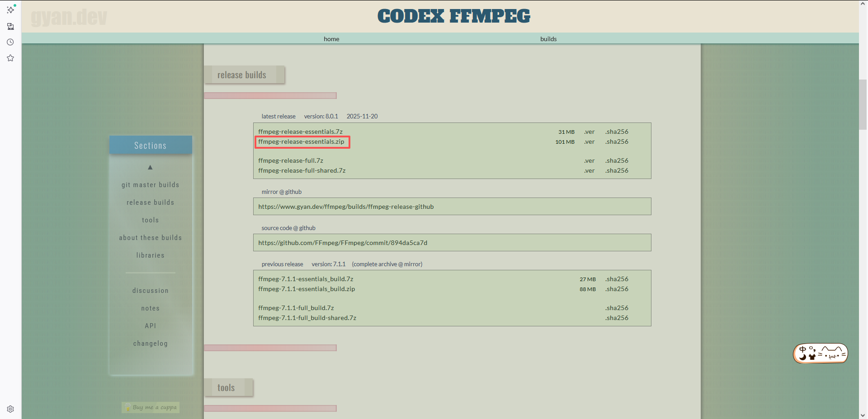868x419 pixels.
Task: Jump to tools in Sections panel
Action: click(150, 220)
